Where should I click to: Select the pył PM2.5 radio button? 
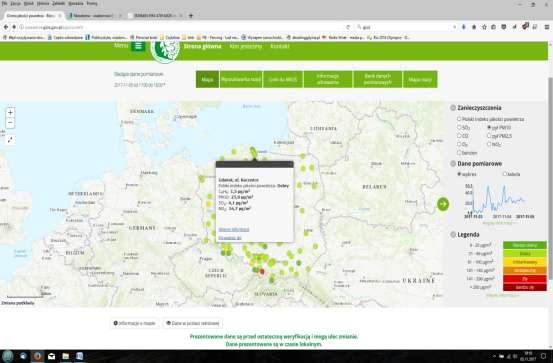point(489,135)
